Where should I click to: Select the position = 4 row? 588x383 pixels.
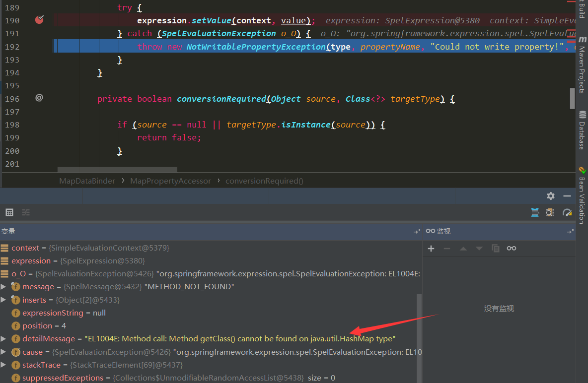click(x=208, y=325)
